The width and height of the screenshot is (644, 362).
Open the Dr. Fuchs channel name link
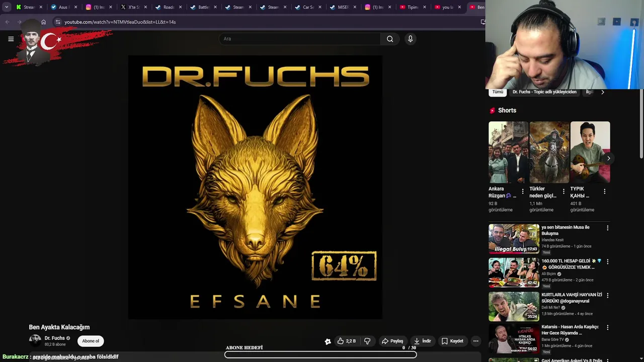point(54,338)
